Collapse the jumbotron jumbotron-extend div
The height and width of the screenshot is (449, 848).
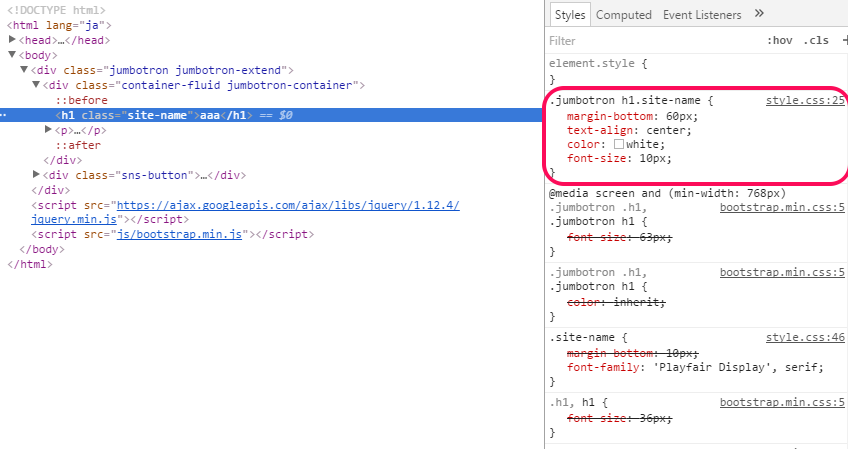24,70
